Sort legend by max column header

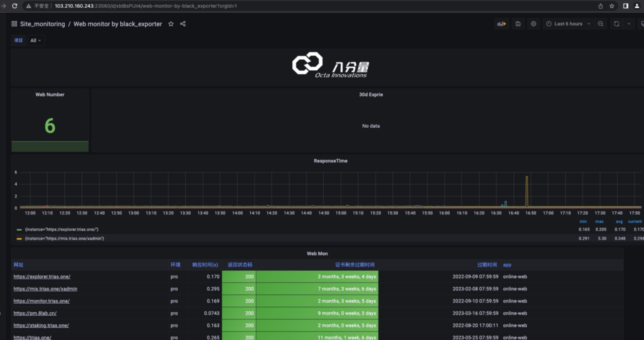click(599, 222)
